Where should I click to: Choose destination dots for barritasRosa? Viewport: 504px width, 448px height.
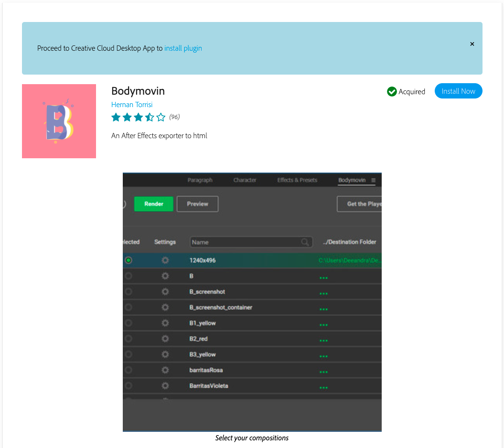coord(323,372)
